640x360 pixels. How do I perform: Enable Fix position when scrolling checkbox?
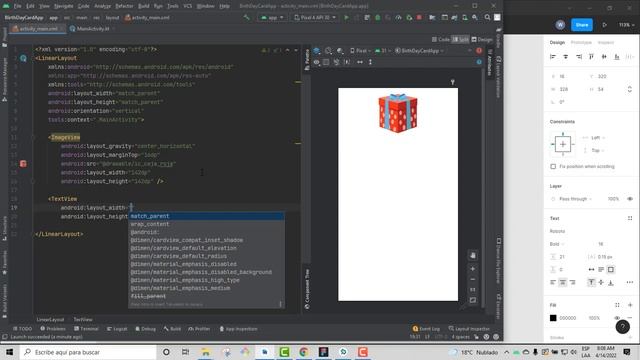point(553,167)
